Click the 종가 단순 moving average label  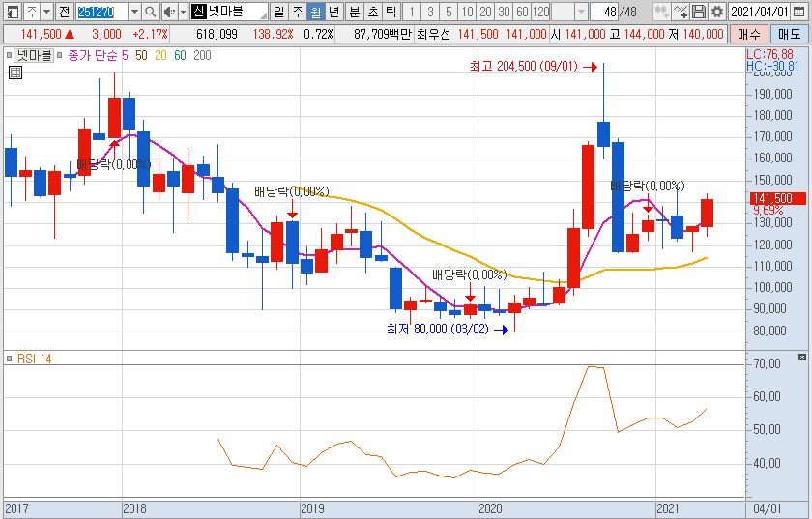point(93,55)
